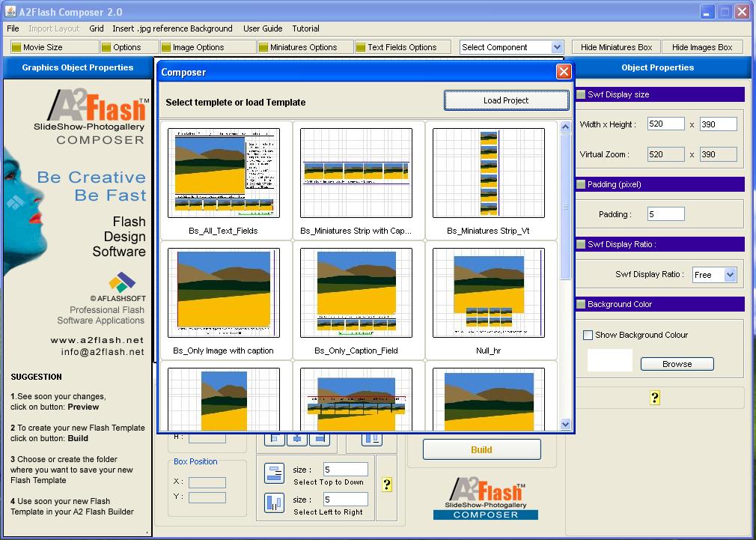Click Hide Miniatures Box button
Screen dimensions: 756x540
pos(616,47)
